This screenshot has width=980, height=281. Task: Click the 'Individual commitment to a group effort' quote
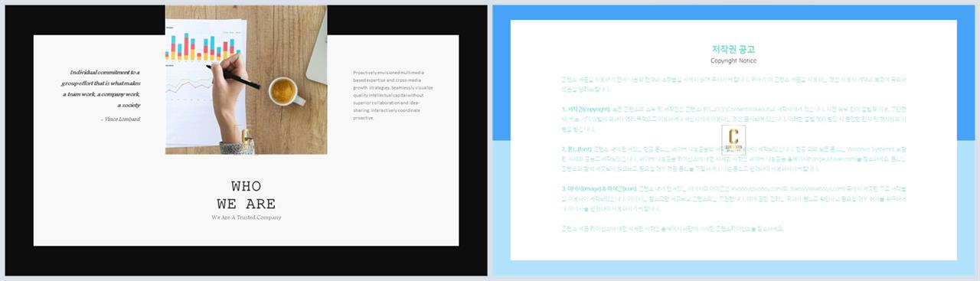101,88
